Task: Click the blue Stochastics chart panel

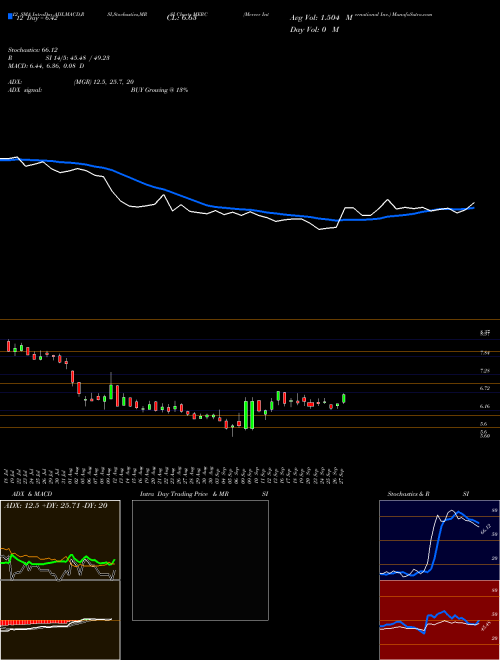Action: (x=439, y=540)
